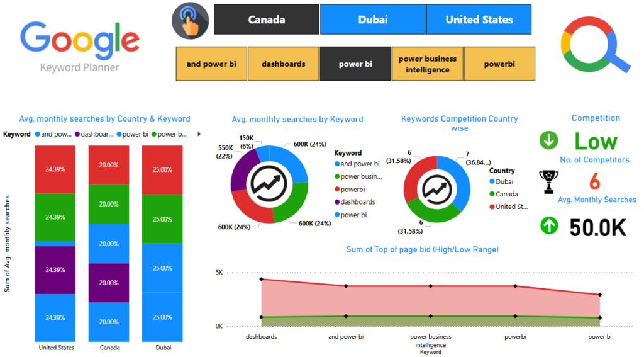
Task: Click 'Keywords Competition Country wise' title
Action: [460, 123]
